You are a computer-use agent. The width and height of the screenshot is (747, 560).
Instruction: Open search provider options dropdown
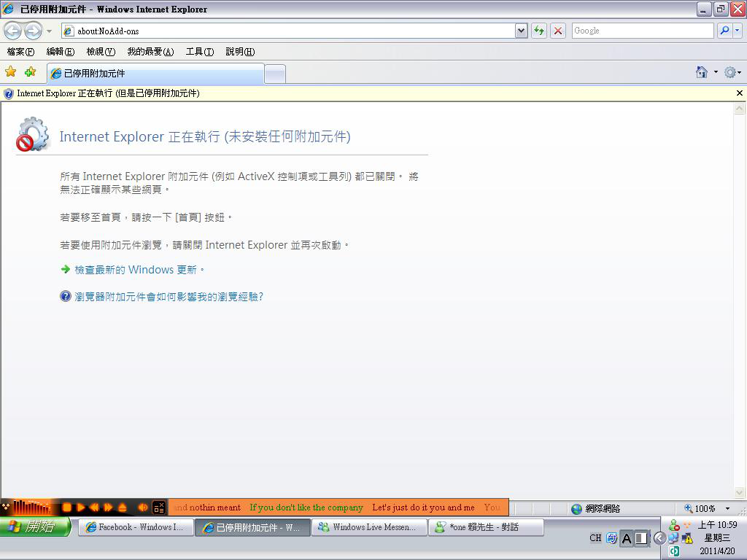pyautogui.click(x=738, y=31)
